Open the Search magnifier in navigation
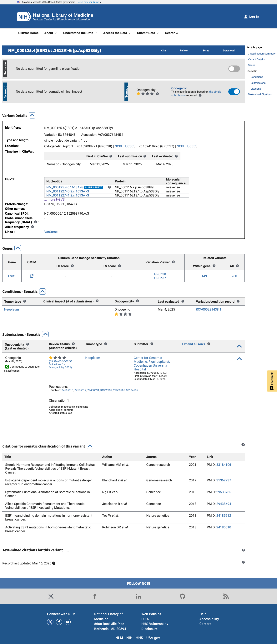This screenshot has width=277, height=644. coord(177,33)
